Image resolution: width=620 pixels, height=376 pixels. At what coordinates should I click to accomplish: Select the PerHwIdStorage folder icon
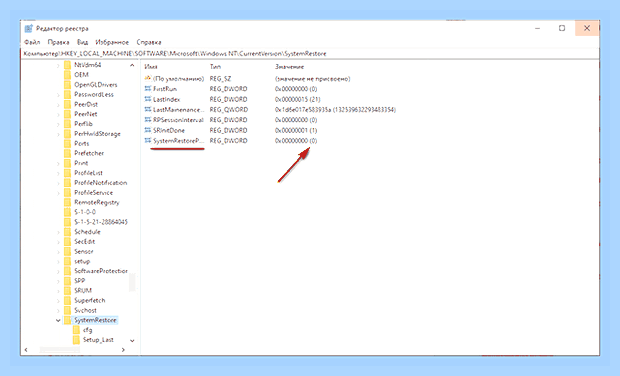coord(67,134)
